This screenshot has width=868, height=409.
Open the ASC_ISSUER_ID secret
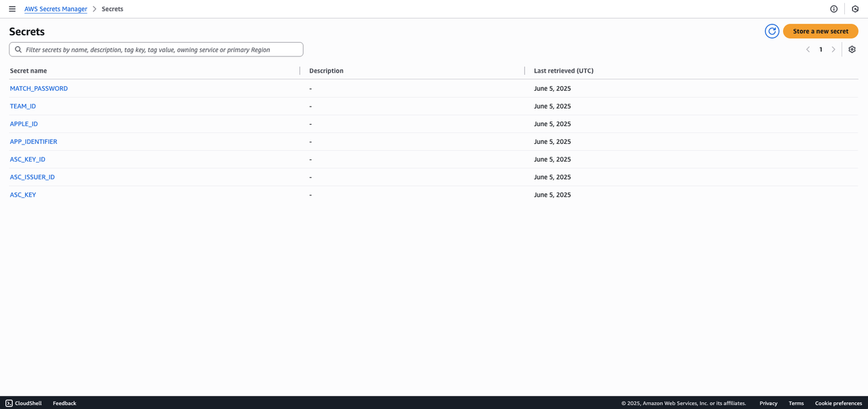33,176
